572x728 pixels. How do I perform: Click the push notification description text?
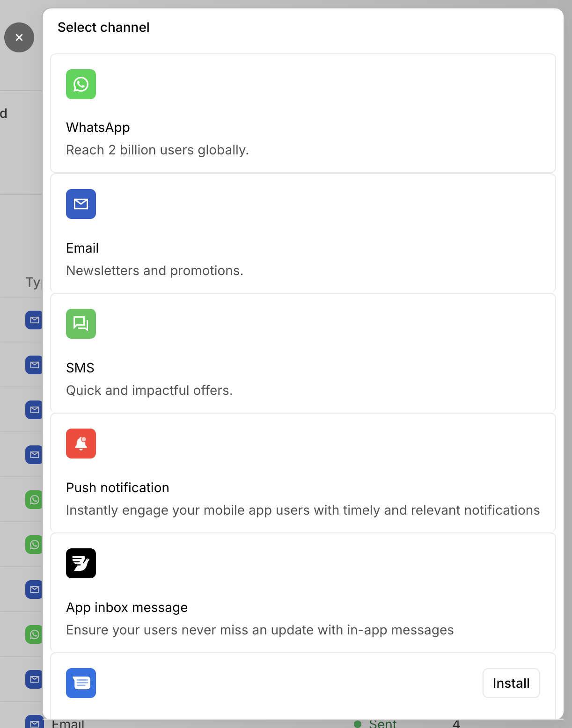pos(303,510)
